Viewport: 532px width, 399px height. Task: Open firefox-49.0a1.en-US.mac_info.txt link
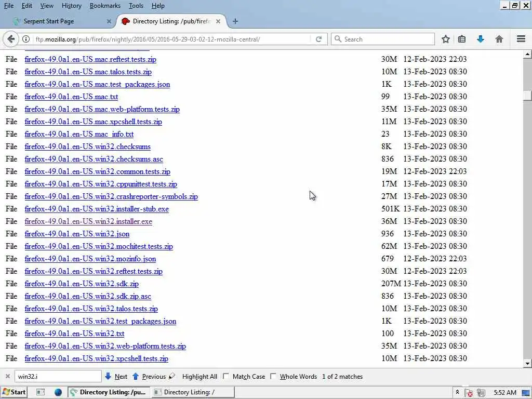click(x=79, y=134)
